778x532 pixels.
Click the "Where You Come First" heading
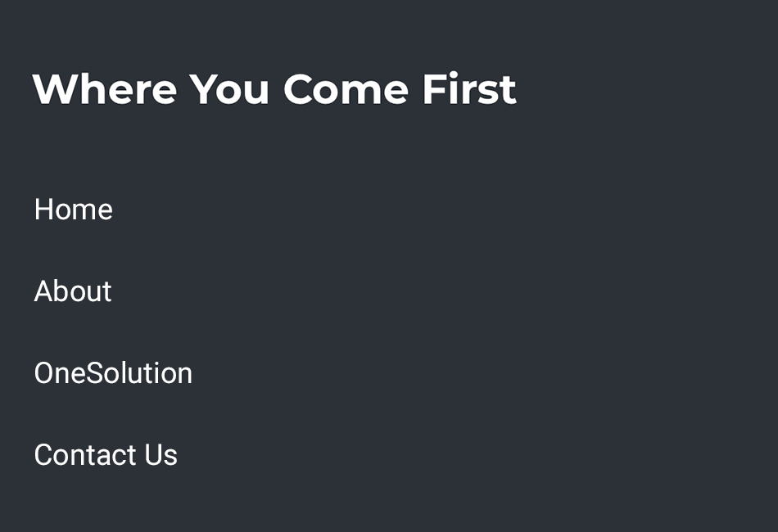coord(274,88)
